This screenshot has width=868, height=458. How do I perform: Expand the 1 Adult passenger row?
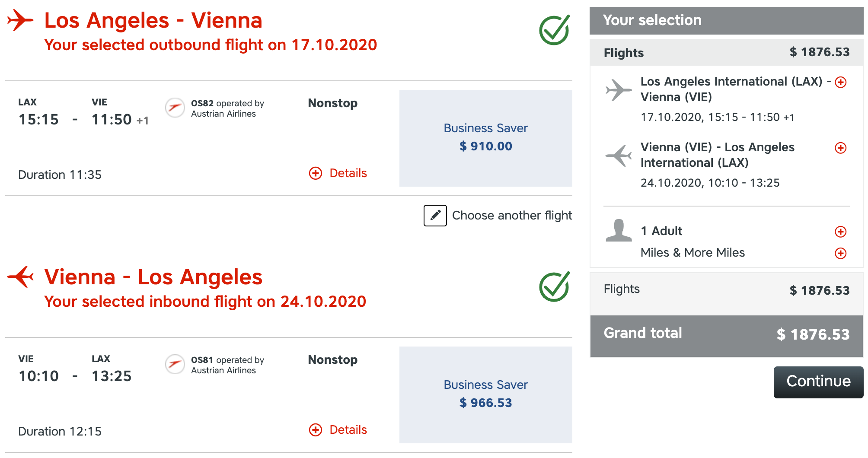[x=840, y=232]
